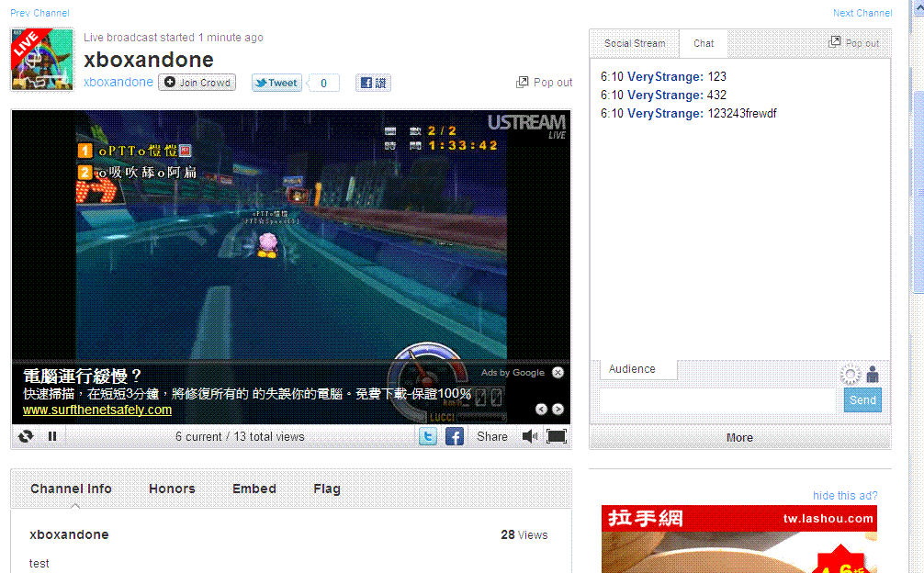Click the refresh stream icon in player bar
Screen dimensions: 924x573
(26, 436)
